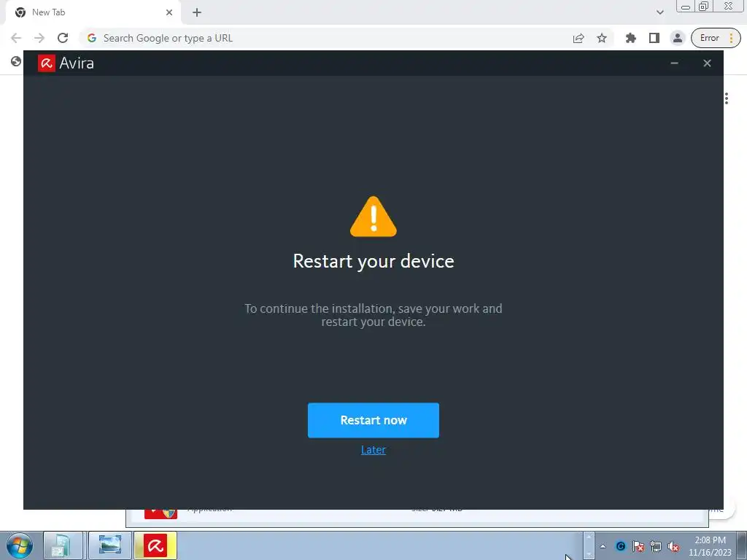
Task: Bookmark this tab with the star icon
Action: pyautogui.click(x=602, y=38)
